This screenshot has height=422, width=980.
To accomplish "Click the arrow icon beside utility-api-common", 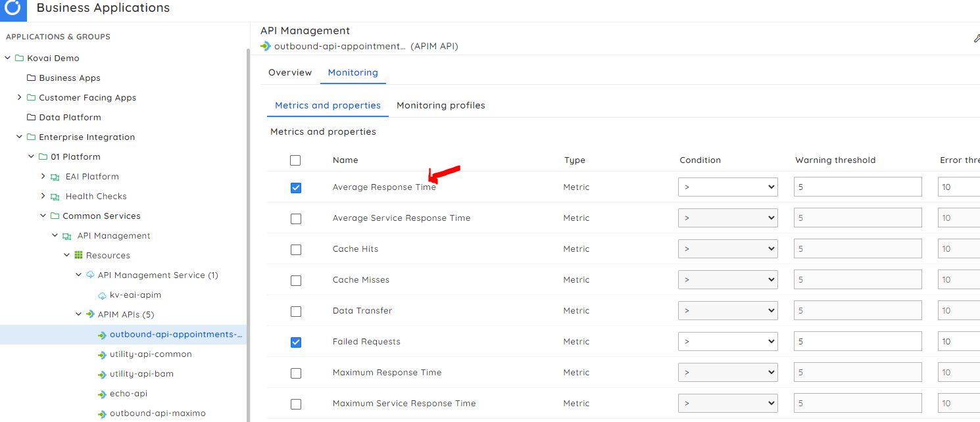I will point(102,354).
